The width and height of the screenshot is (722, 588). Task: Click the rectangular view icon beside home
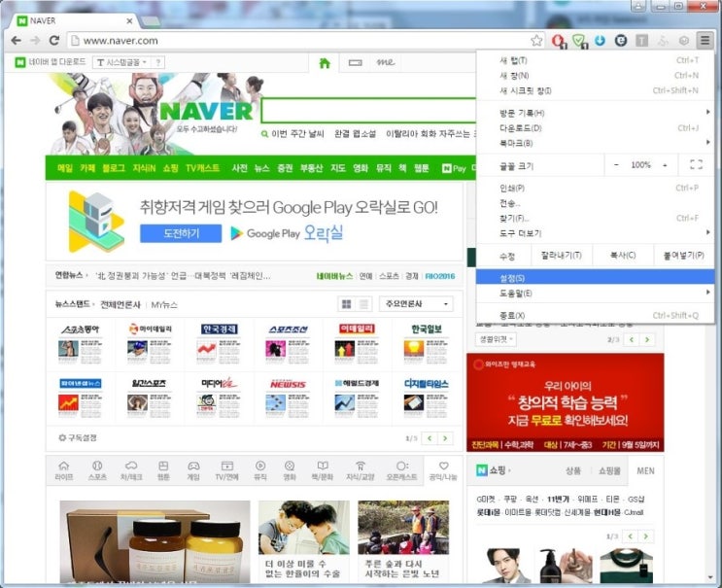click(355, 62)
